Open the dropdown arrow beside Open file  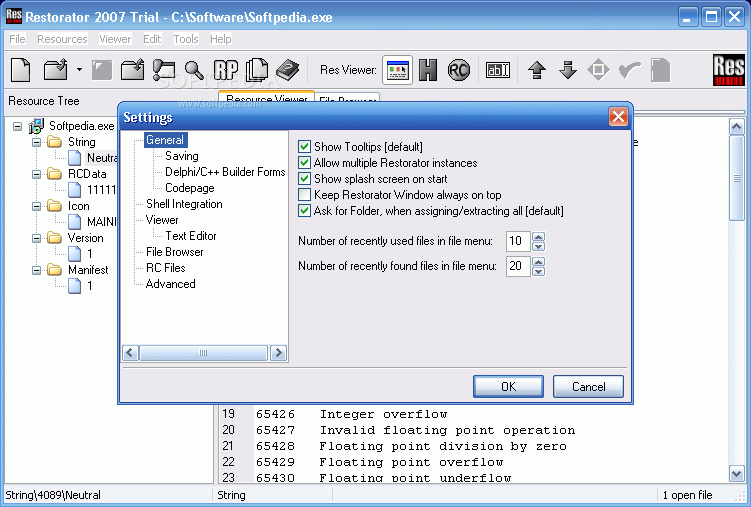point(79,70)
